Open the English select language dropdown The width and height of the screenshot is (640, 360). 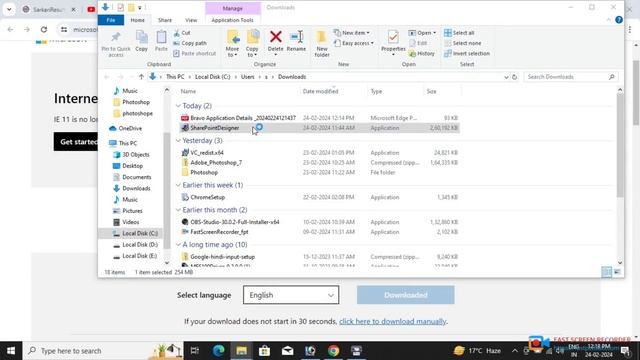[x=291, y=295]
